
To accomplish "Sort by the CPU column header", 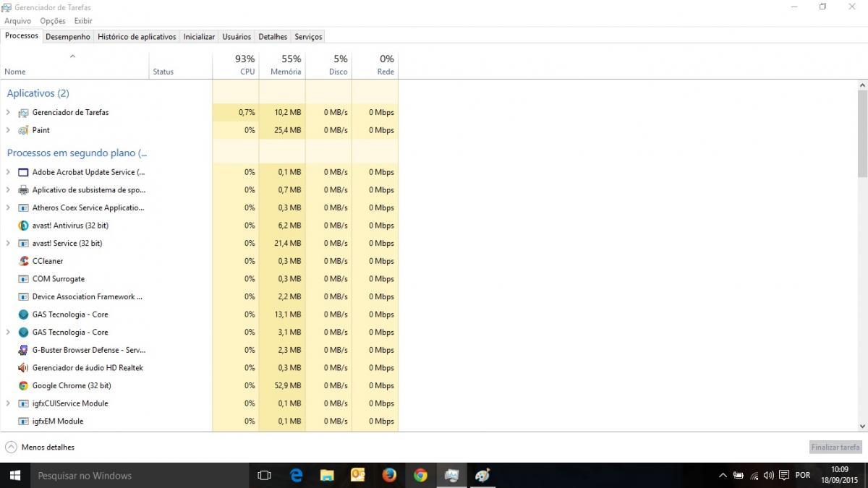I will 235,65.
